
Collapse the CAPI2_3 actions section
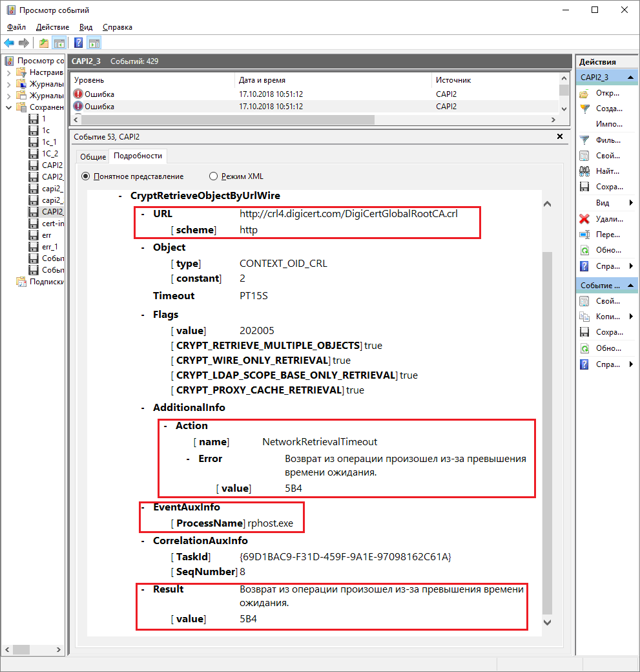click(x=632, y=77)
